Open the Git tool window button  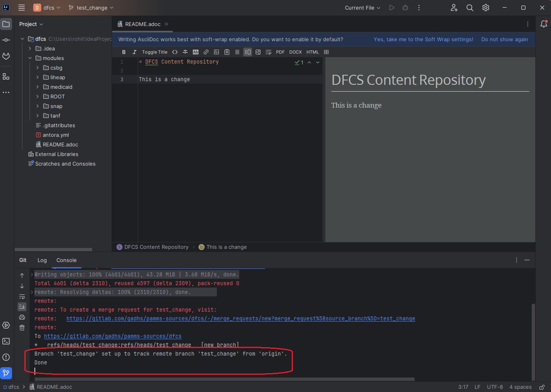(6, 373)
